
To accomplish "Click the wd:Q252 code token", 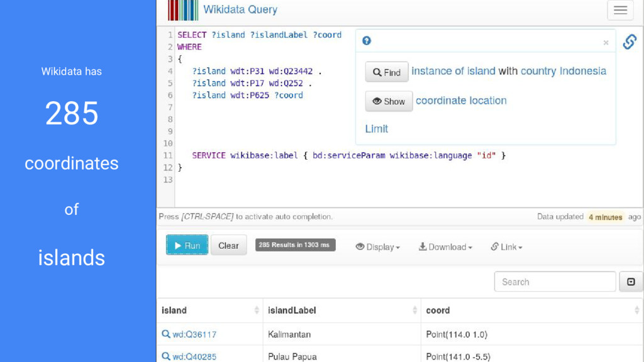I will tap(286, 84).
